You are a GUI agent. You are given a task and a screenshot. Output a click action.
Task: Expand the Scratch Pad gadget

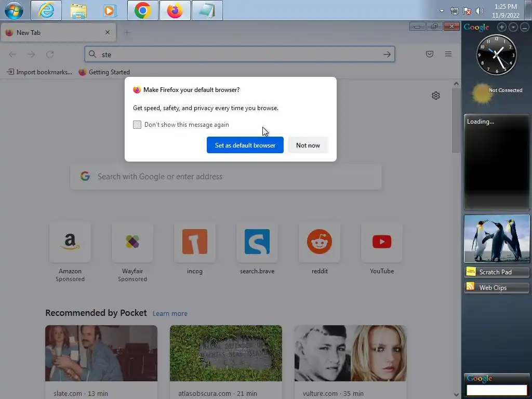point(497,272)
